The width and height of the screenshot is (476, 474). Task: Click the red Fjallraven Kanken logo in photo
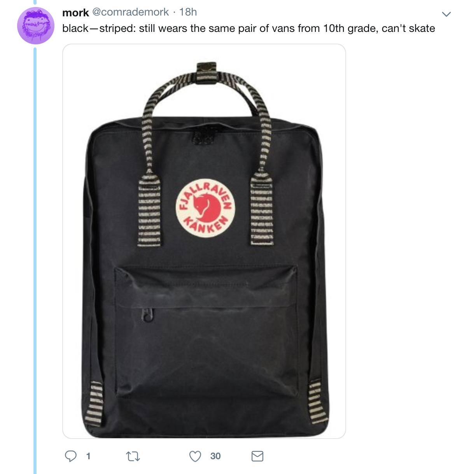[x=206, y=208]
